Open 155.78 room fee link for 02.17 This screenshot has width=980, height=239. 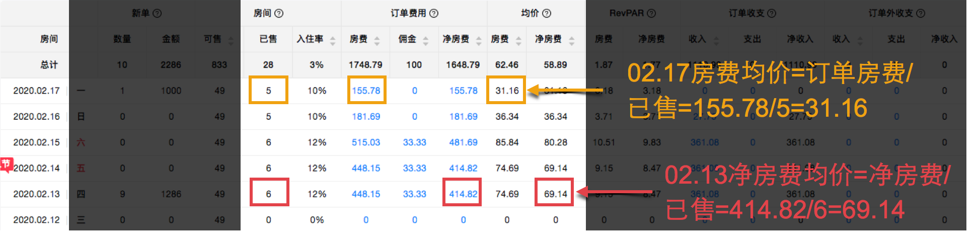(366, 91)
